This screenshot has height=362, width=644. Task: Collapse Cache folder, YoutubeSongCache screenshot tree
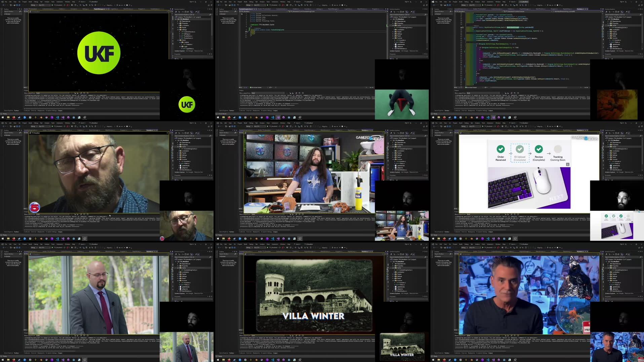(x=393, y=26)
